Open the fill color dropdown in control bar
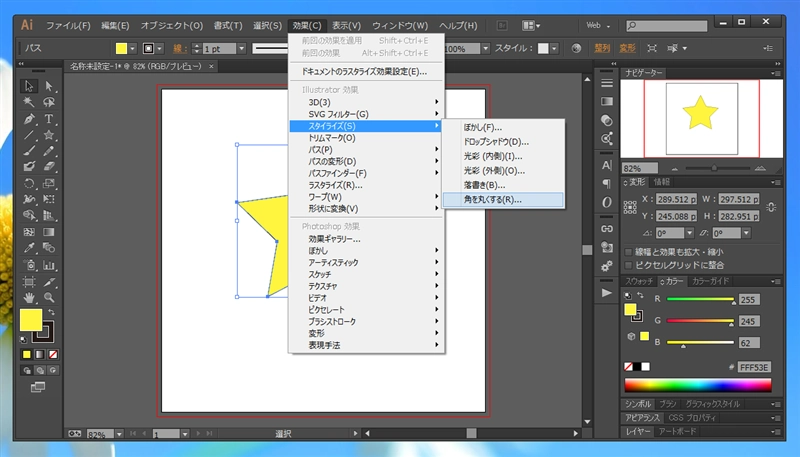This screenshot has width=800, height=457. point(133,48)
